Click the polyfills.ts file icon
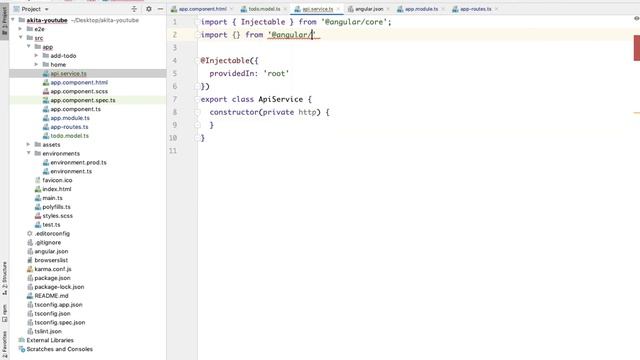The width and height of the screenshot is (640, 360). (38, 207)
